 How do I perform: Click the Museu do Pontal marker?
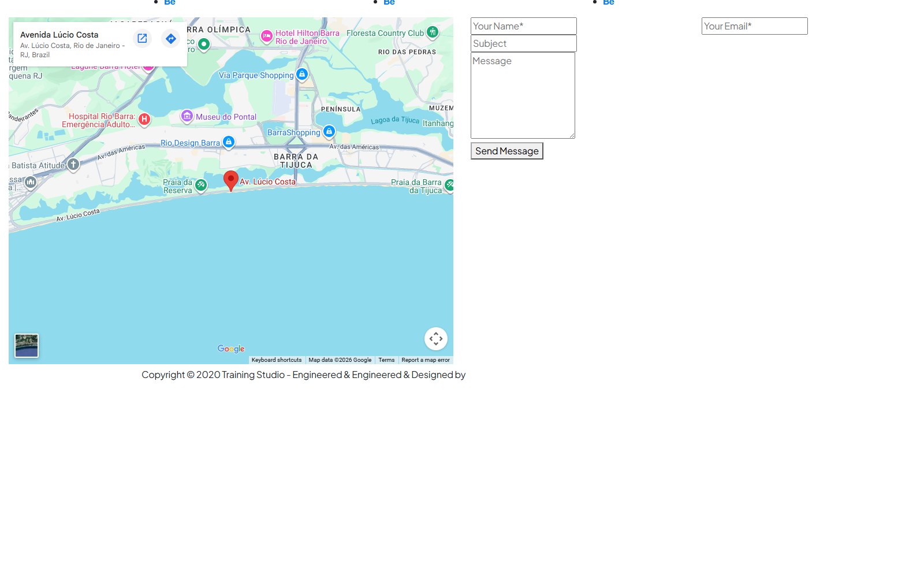click(x=187, y=116)
